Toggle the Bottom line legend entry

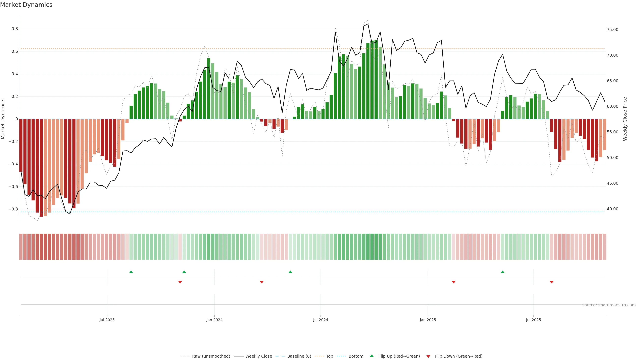coord(356,356)
